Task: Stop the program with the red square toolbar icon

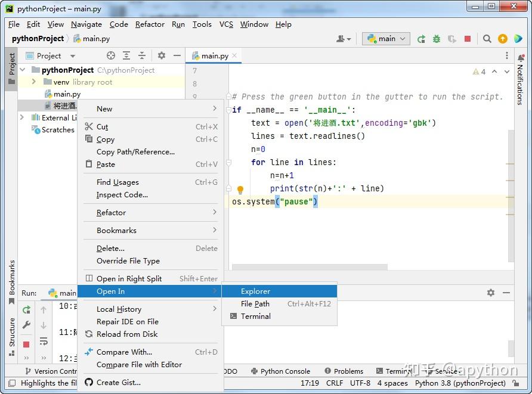Action: tap(467, 38)
